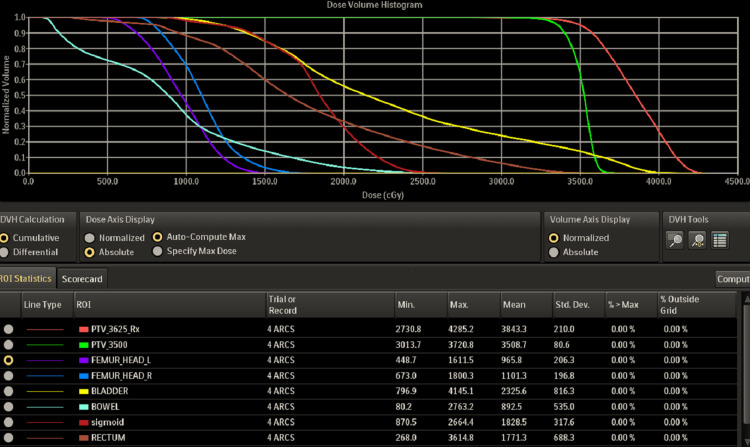
Task: Set volume axis to Normalized
Action: coord(553,238)
